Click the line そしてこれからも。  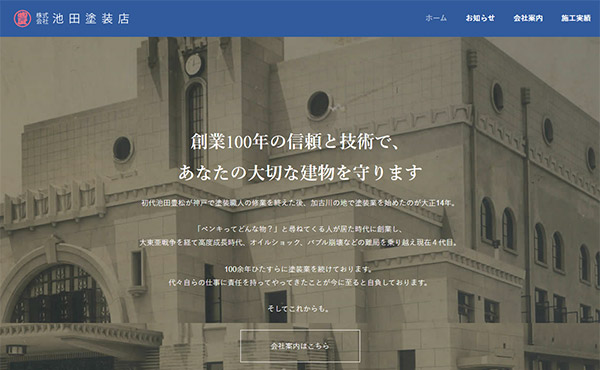point(298,309)
